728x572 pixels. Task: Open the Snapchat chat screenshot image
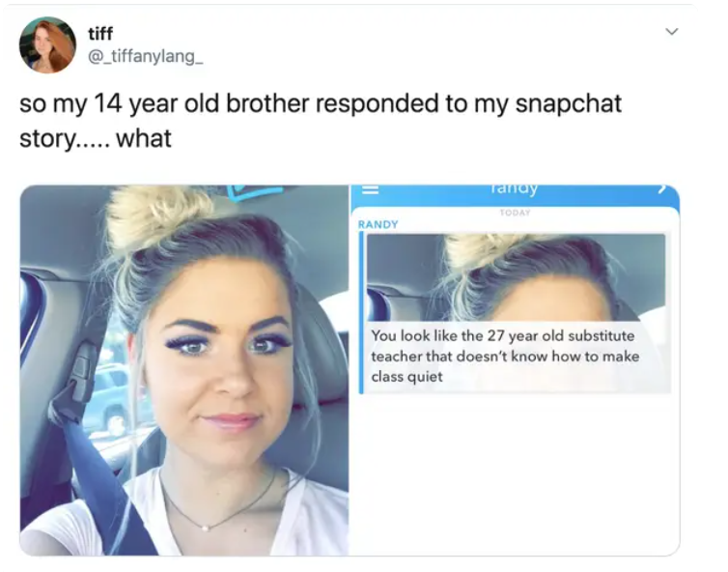516,370
